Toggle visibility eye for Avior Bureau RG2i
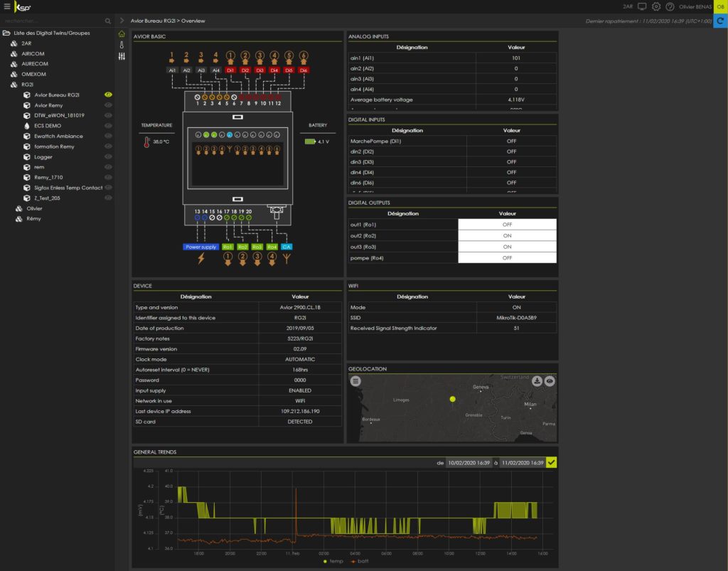 click(x=109, y=95)
